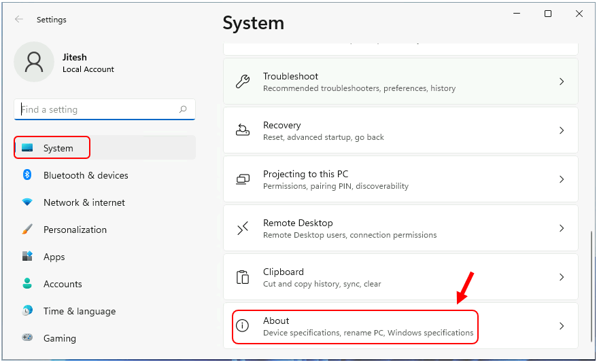Open Bluetooth & devices settings
Screen dimensions: 599x364
(105, 175)
